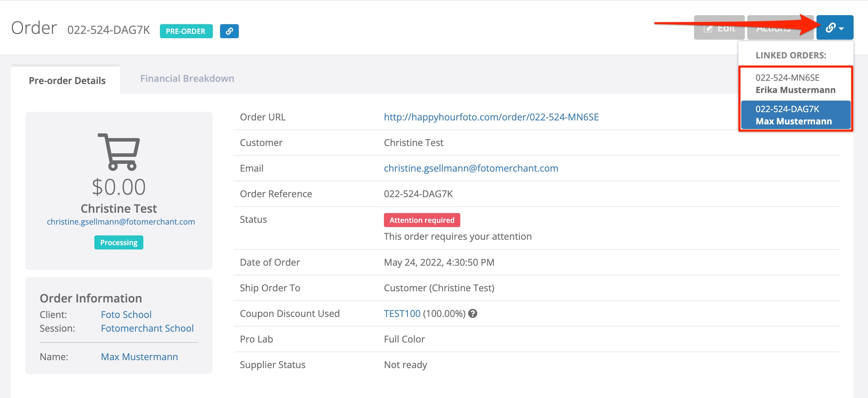Click the Order Reference value 022-524-DAG7K
Viewport: 868px width, 398px height.
[x=418, y=194]
